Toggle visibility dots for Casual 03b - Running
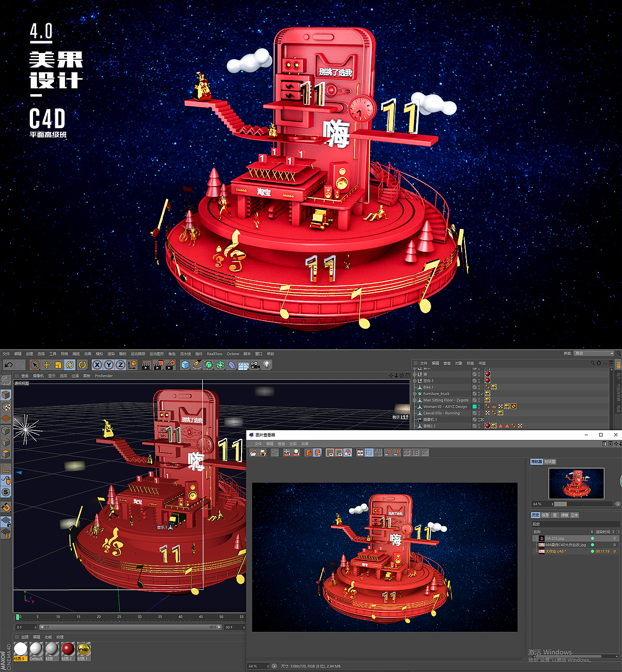 click(479, 413)
